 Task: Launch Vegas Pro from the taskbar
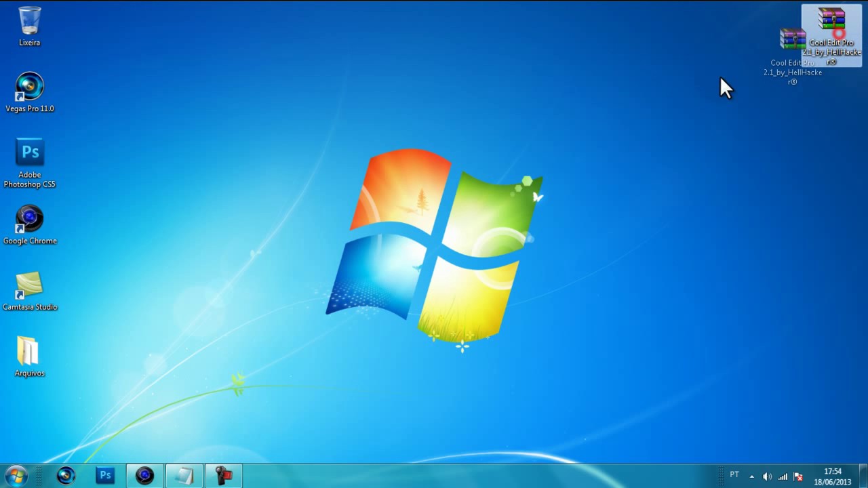66,476
